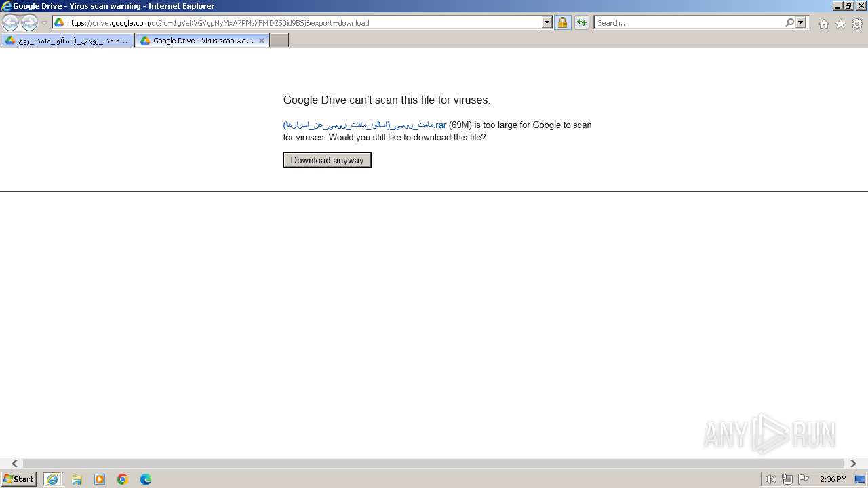This screenshot has width=868, height=488.
Task: Open the address bar autocomplete dropdown
Action: (547, 22)
